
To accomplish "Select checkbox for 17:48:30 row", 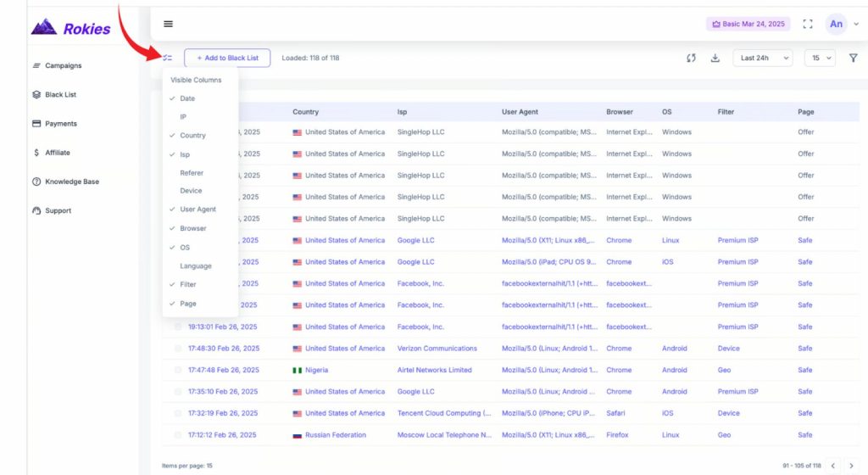I will (178, 349).
